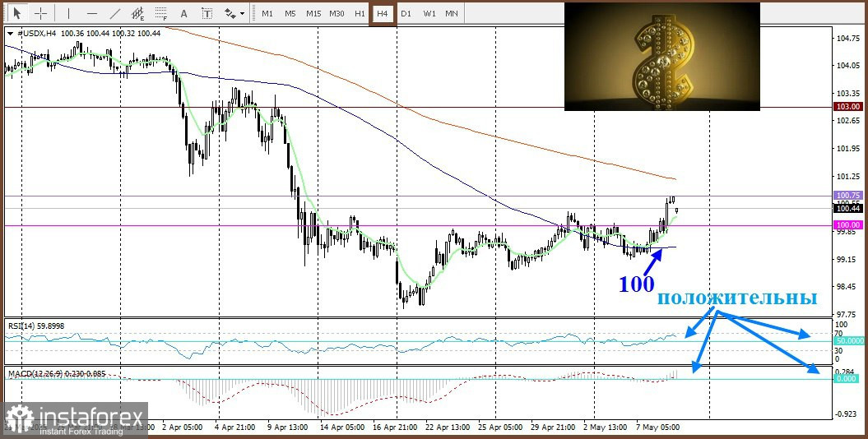Switch to M5 timeframe
Image resolution: width=868 pixels, height=439 pixels.
[290, 13]
